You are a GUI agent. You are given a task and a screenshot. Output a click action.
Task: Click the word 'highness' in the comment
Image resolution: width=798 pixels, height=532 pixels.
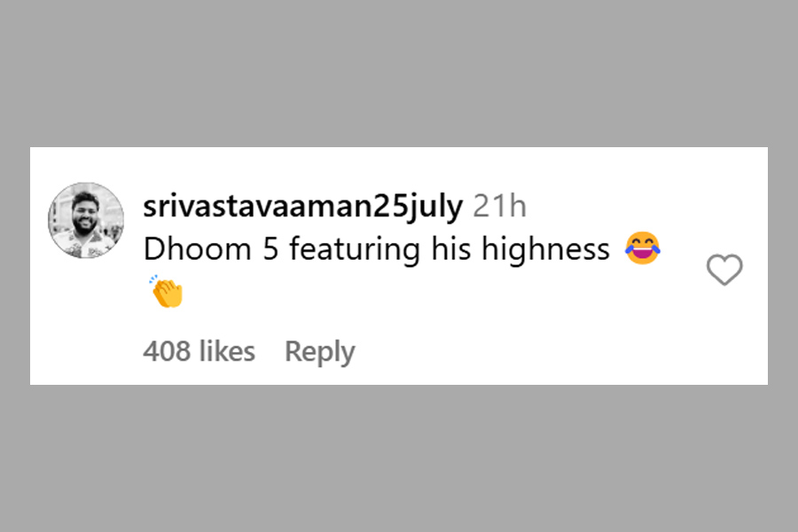coord(545,249)
